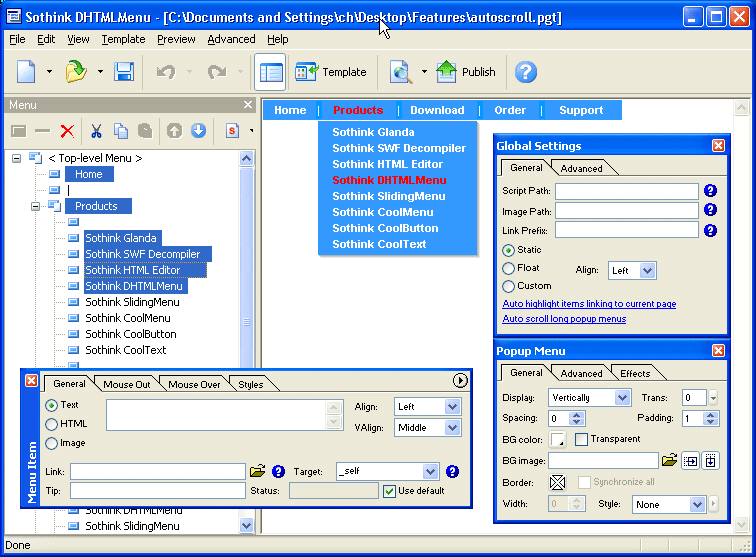Browse for BG image with the folder icon
Screen dimensions: 756x557
pyautogui.click(x=669, y=460)
